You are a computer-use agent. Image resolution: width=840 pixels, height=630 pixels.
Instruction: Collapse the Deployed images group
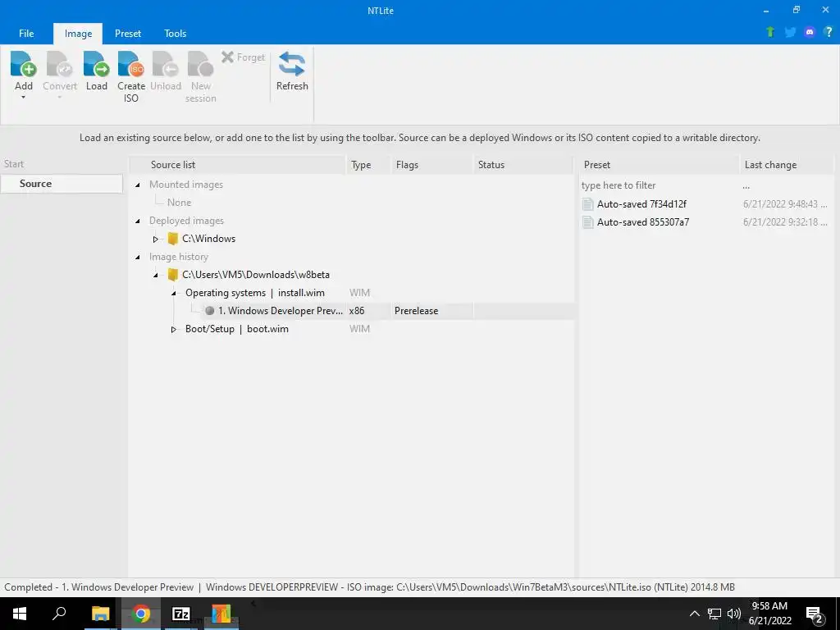click(x=138, y=221)
